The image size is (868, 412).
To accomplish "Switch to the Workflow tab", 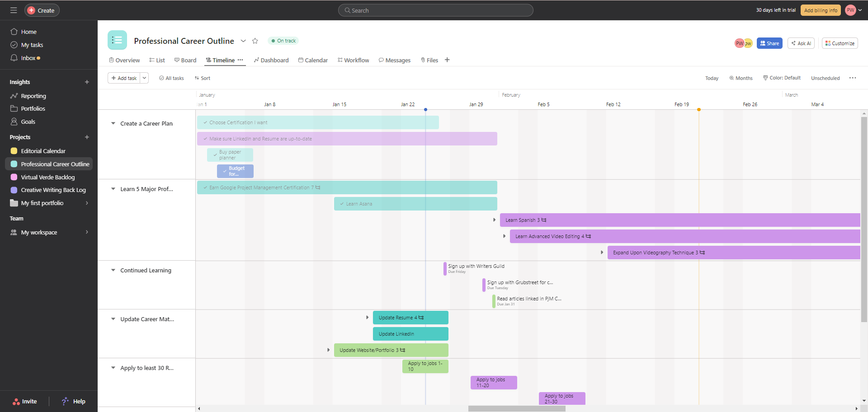I will [x=353, y=60].
